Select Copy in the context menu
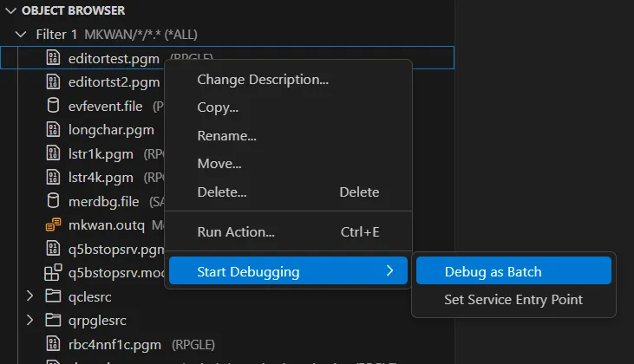 pyautogui.click(x=218, y=107)
